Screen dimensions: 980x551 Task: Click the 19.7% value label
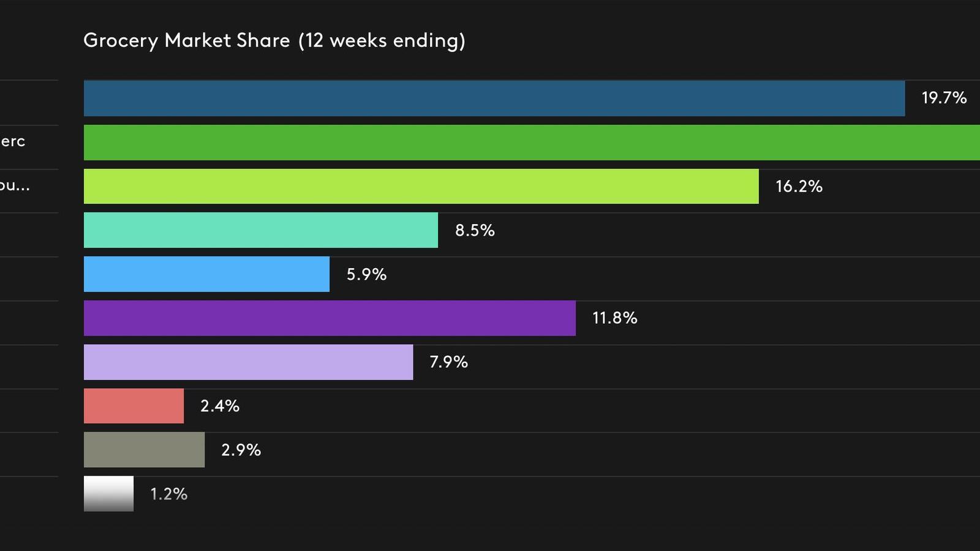pyautogui.click(x=944, y=98)
